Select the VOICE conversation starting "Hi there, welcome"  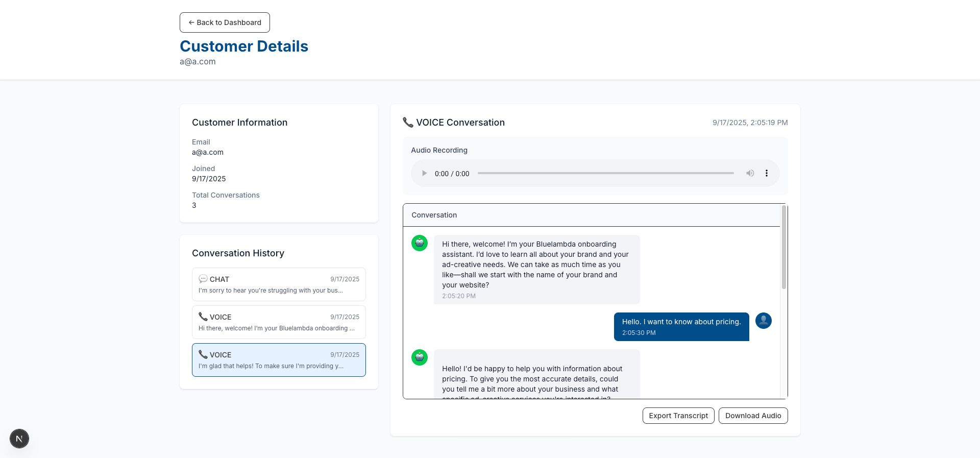coord(279,322)
